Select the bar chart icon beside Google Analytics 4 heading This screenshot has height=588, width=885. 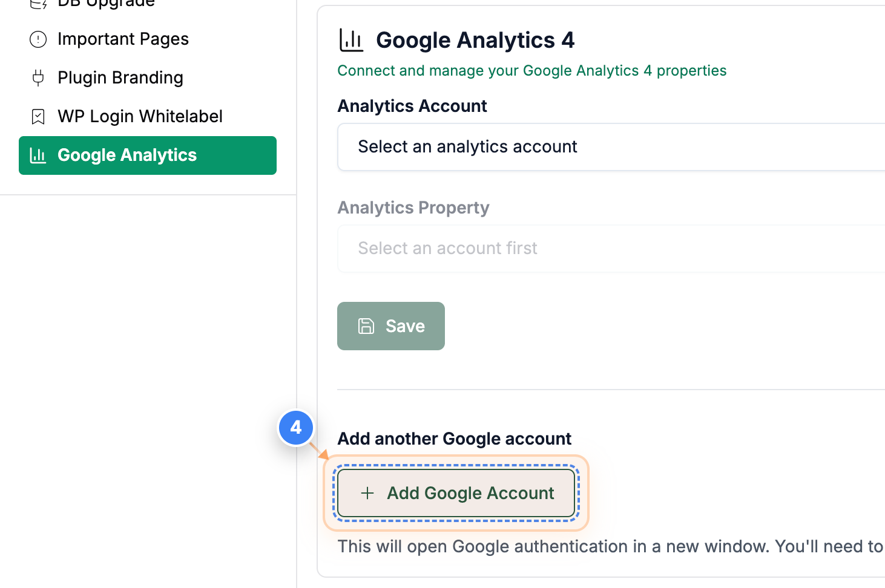coord(351,40)
